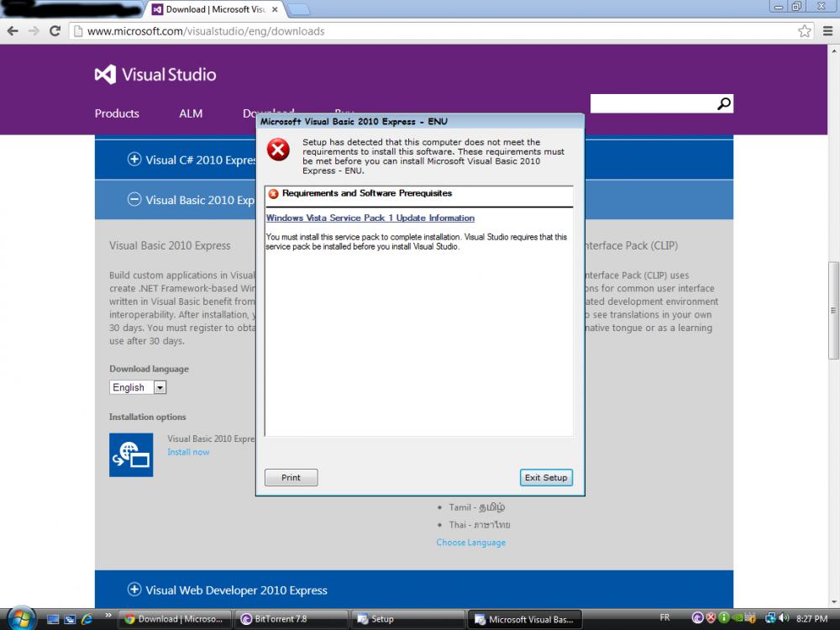
Task: Switch to the Download | Microso... taskbar button
Action: tap(174, 619)
